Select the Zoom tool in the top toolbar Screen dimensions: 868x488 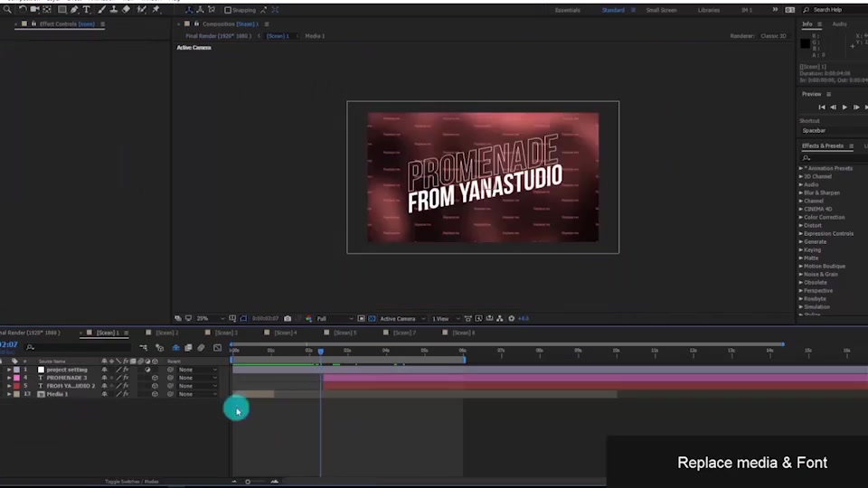pos(7,9)
